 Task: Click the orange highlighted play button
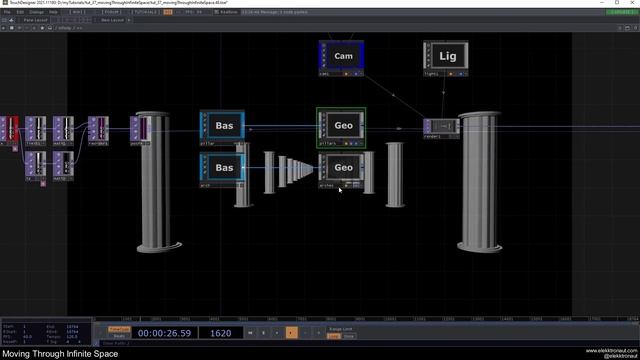coord(291,333)
